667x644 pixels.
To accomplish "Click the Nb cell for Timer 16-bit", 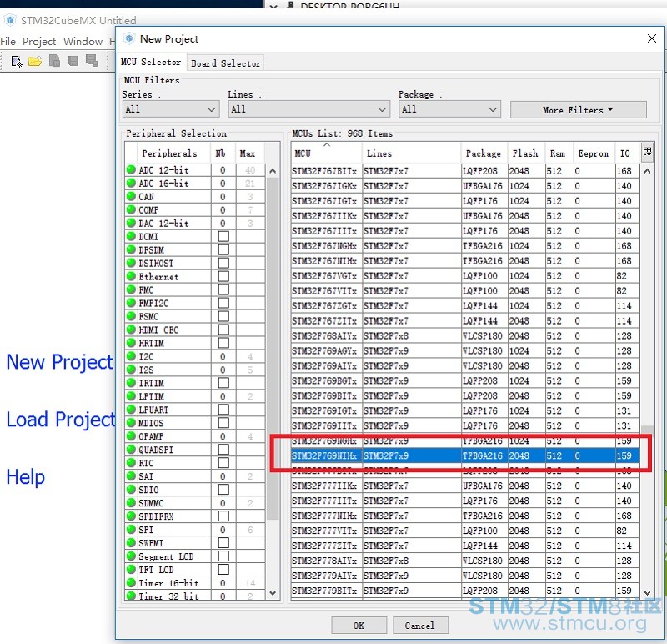I will pyautogui.click(x=223, y=583).
